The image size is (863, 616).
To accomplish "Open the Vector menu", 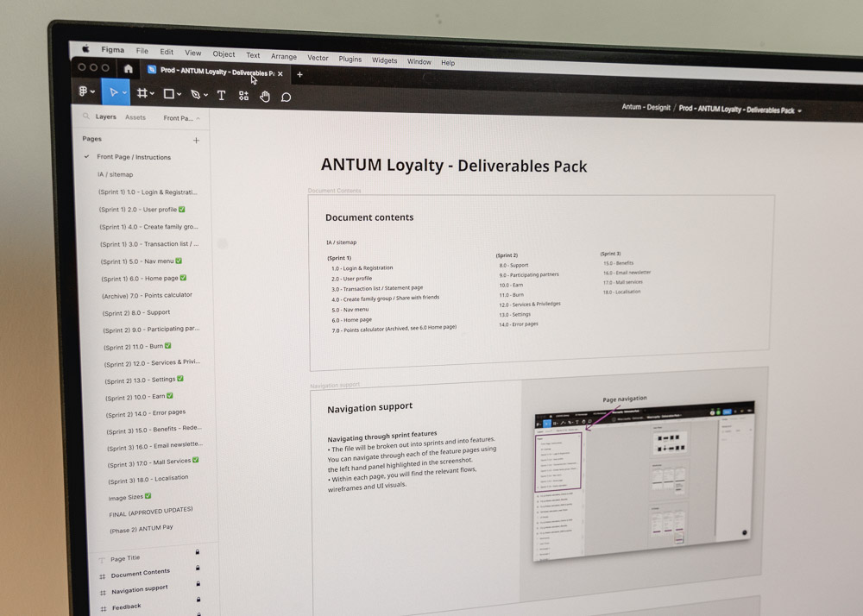I will coord(318,58).
